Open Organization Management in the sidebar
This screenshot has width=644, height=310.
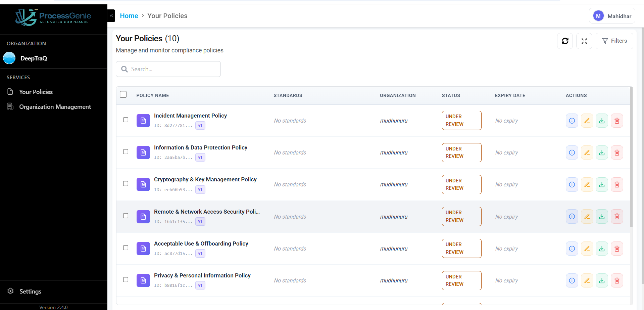49,107
